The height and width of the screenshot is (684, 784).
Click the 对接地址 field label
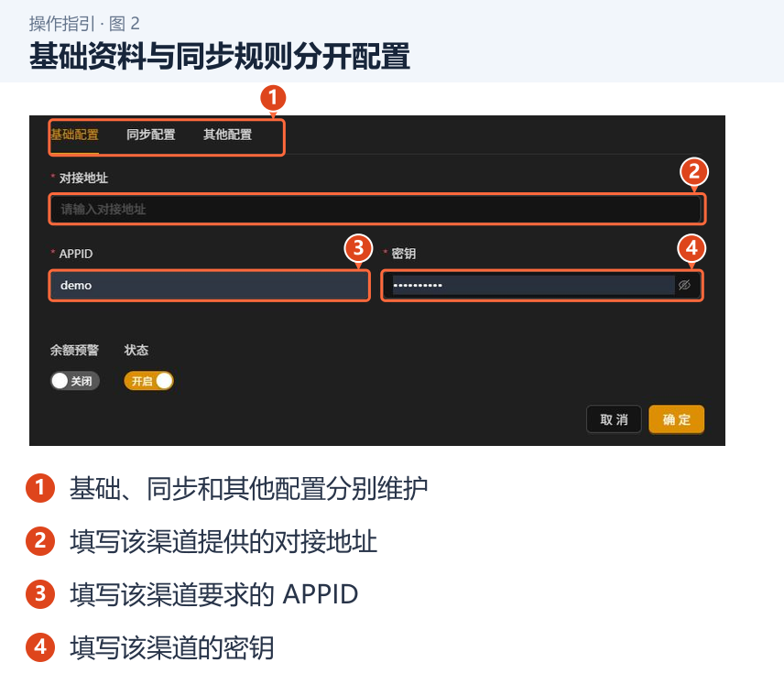(x=83, y=178)
